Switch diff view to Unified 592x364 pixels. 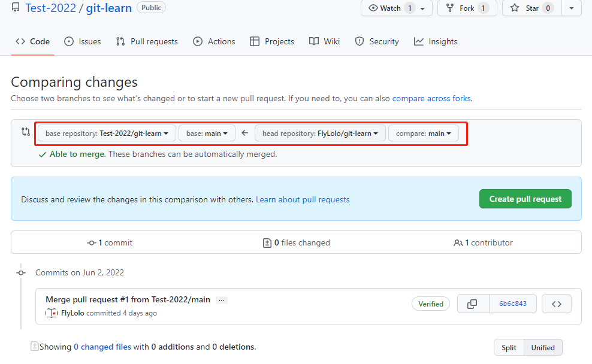coord(543,347)
